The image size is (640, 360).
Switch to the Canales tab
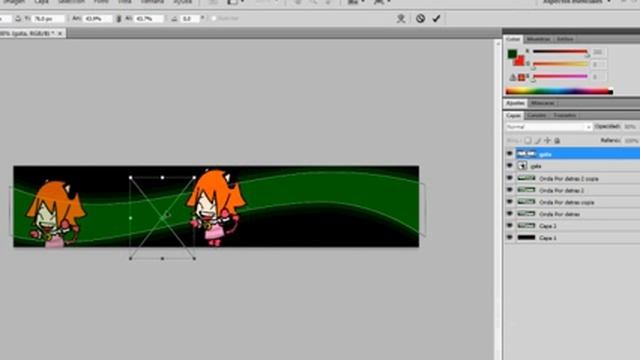(x=536, y=116)
